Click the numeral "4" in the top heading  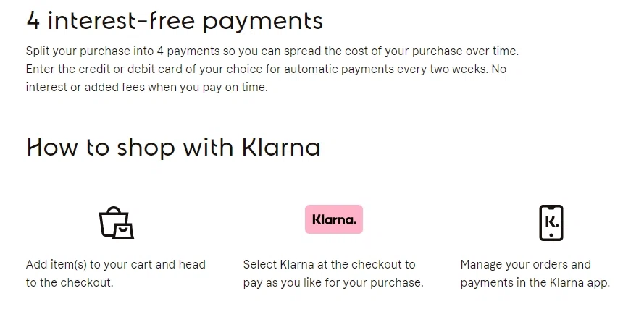(x=33, y=20)
